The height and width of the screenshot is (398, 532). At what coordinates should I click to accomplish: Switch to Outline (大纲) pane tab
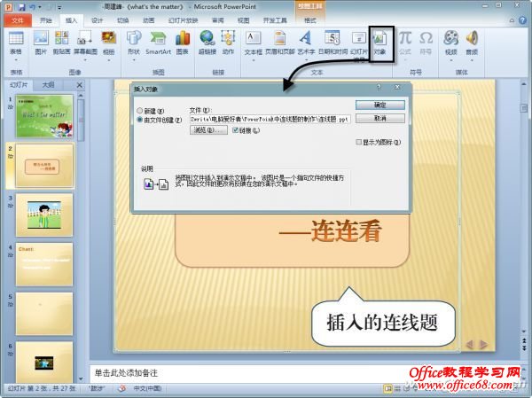point(48,85)
